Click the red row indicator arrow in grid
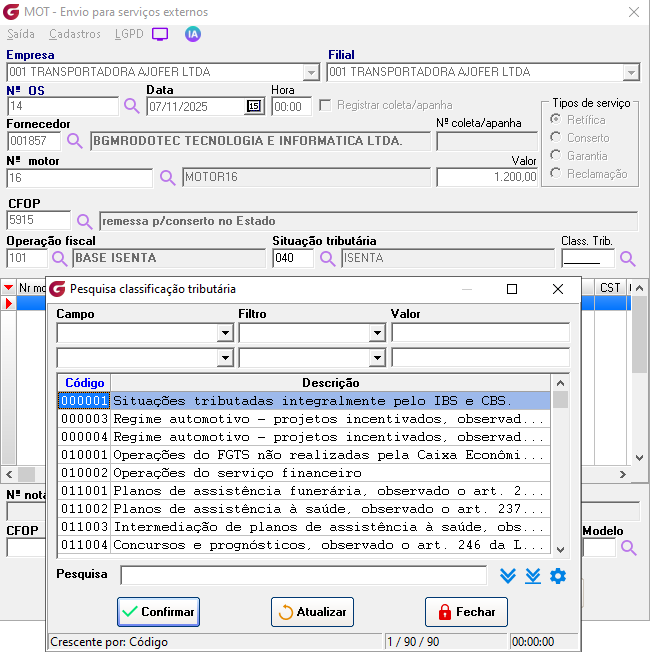This screenshot has width=651, height=652. 9,304
